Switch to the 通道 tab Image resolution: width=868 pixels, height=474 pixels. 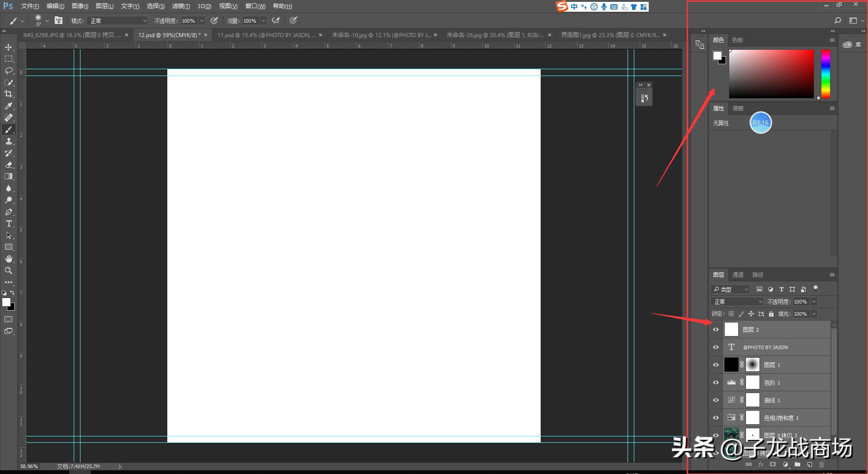(x=738, y=275)
